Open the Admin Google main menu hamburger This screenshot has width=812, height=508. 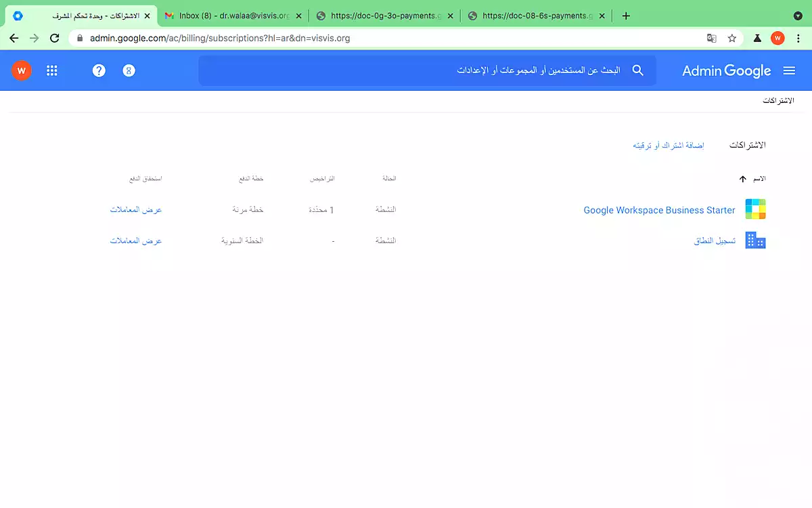pyautogui.click(x=789, y=70)
